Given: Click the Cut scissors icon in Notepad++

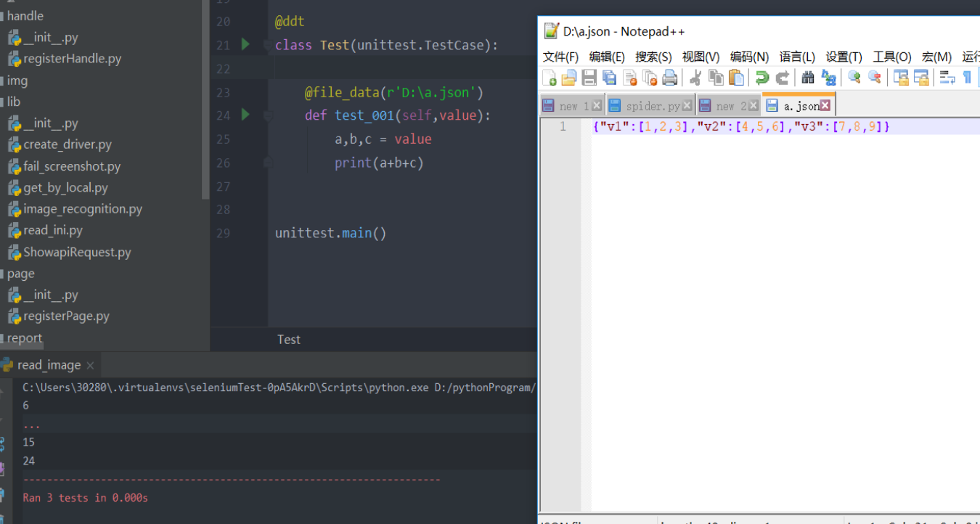Looking at the screenshot, I should 695,78.
